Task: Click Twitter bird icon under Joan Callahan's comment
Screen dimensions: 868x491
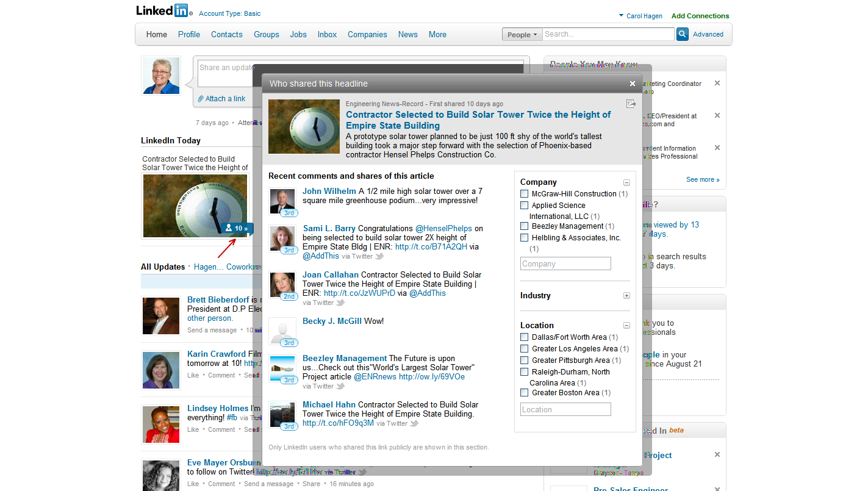Action: coord(340,303)
